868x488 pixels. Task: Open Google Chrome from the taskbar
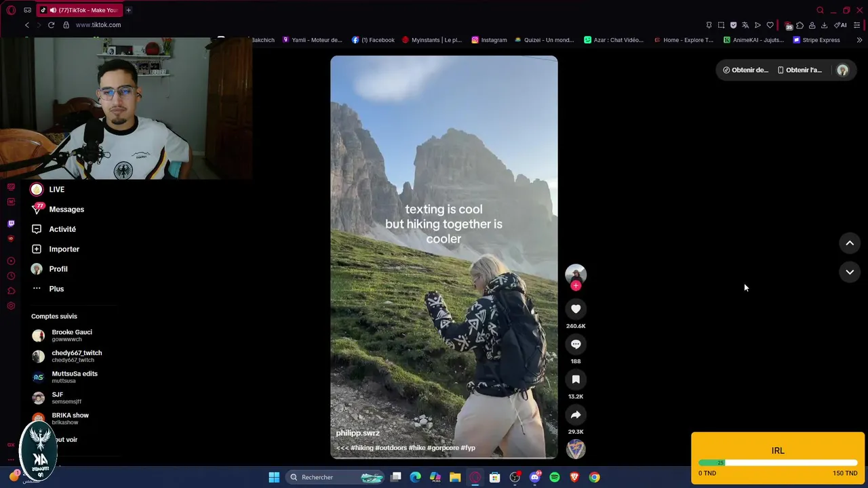click(x=594, y=477)
